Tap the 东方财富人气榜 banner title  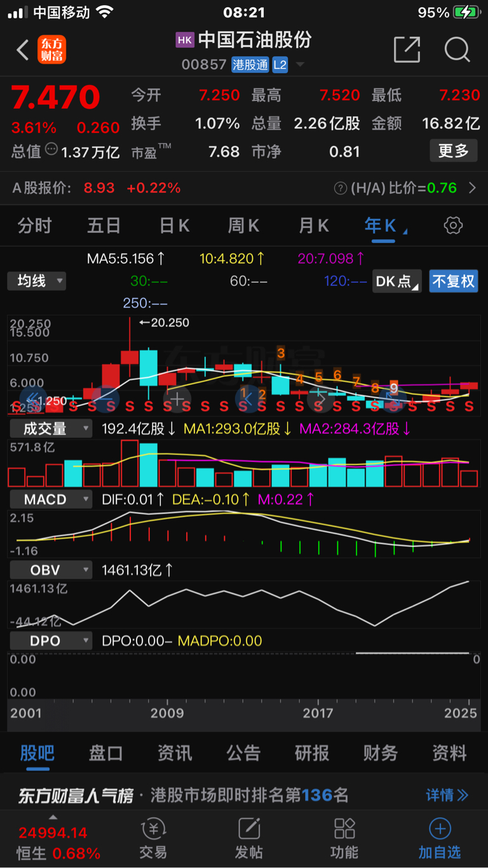[76, 795]
